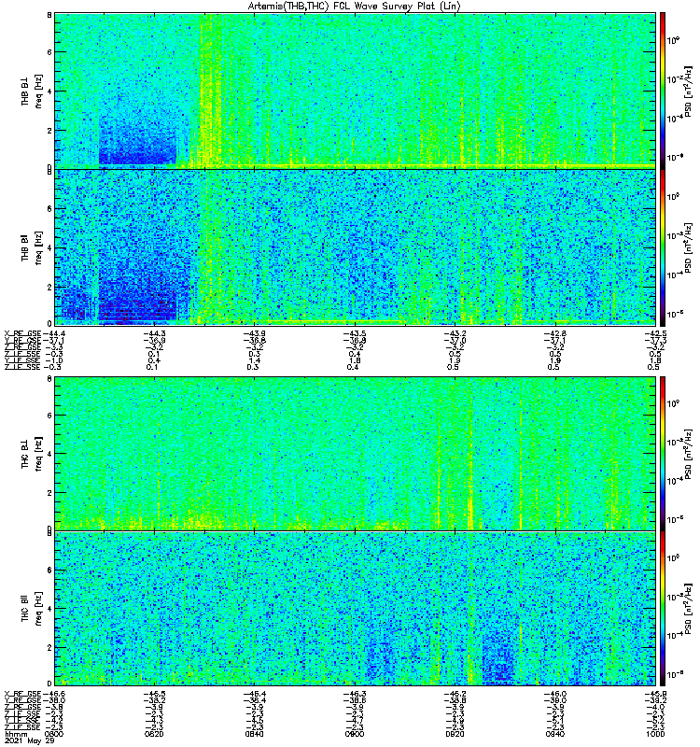Click the 'hhmm' time axis label

pos(15,734)
